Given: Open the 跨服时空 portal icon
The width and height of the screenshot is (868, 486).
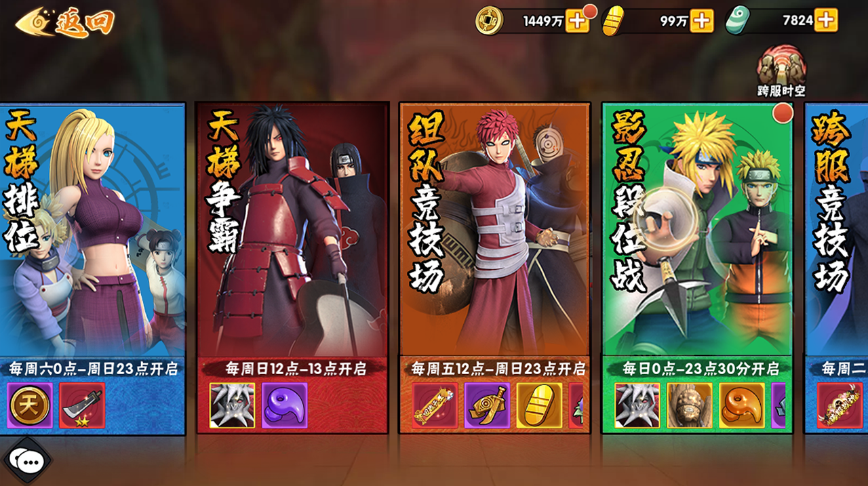Looking at the screenshot, I should 781,71.
